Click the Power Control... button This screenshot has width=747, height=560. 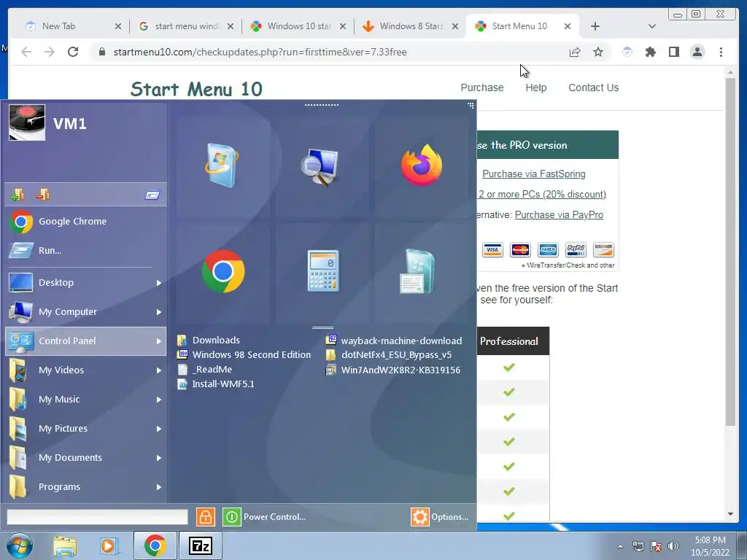(x=274, y=517)
